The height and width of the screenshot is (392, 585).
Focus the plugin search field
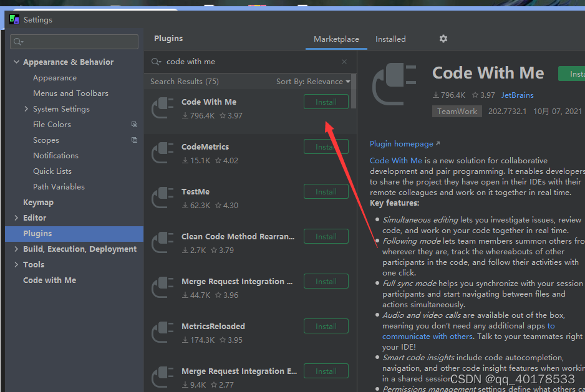pos(250,62)
